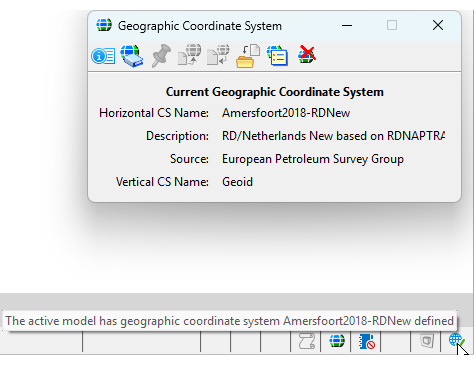Click the grayed pushpin placemark icon
This screenshot has height=365, width=474.
pos(161,56)
